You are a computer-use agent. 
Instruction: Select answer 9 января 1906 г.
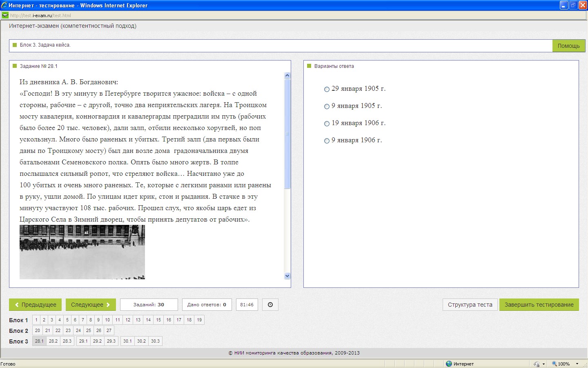[x=327, y=141]
